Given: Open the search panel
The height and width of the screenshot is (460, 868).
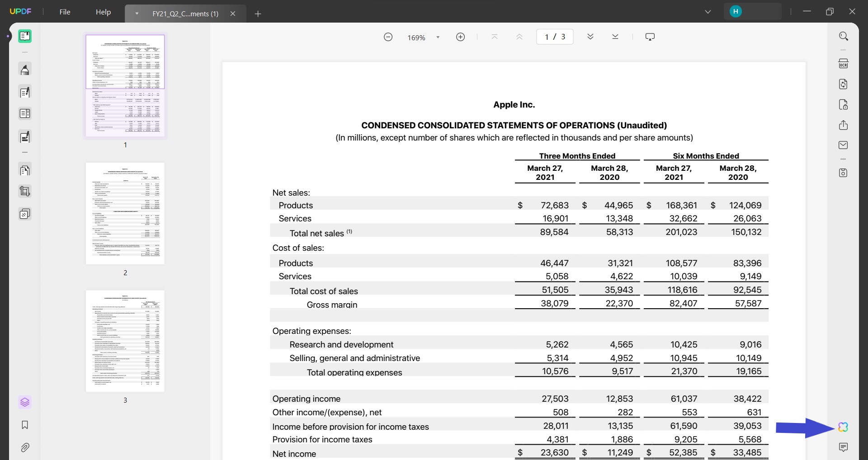Looking at the screenshot, I should [x=844, y=36].
